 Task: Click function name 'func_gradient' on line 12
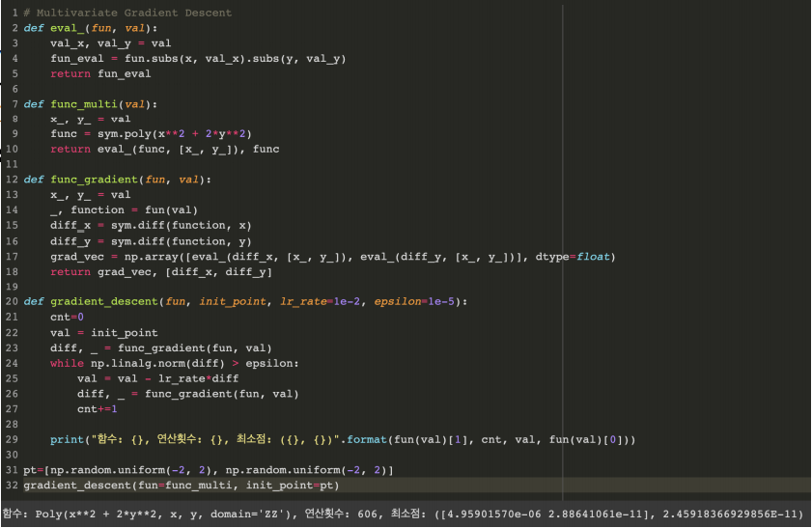point(95,180)
